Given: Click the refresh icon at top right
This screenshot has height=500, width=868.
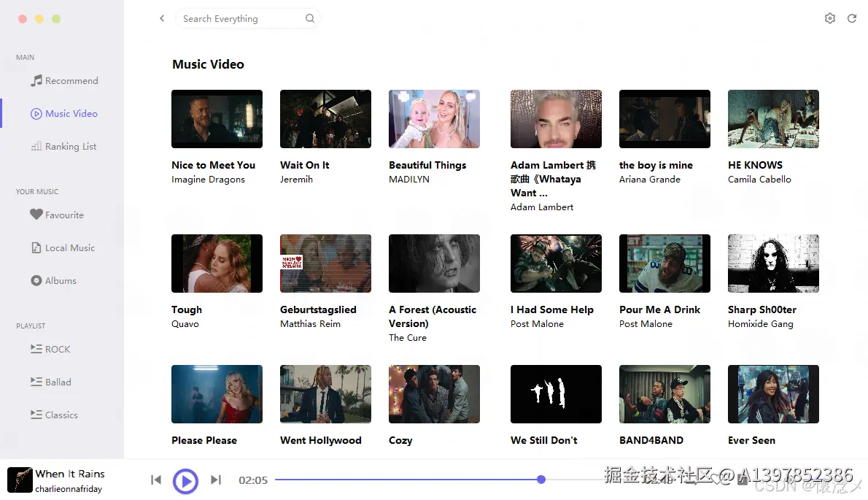Looking at the screenshot, I should click(852, 18).
